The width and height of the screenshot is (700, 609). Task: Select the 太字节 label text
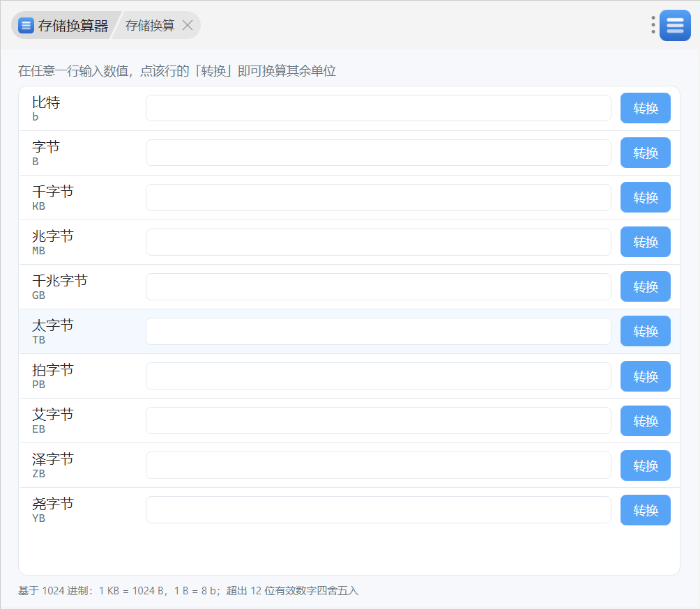pos(53,325)
